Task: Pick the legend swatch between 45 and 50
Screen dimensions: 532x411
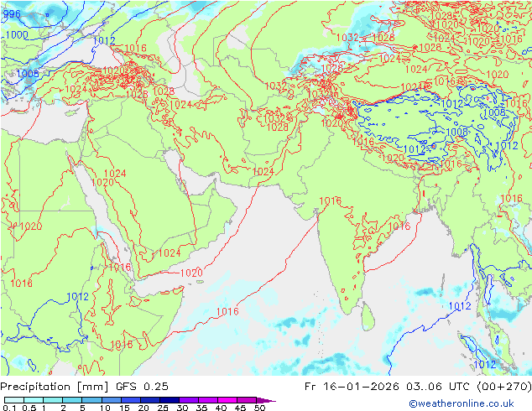Action: pos(247,400)
